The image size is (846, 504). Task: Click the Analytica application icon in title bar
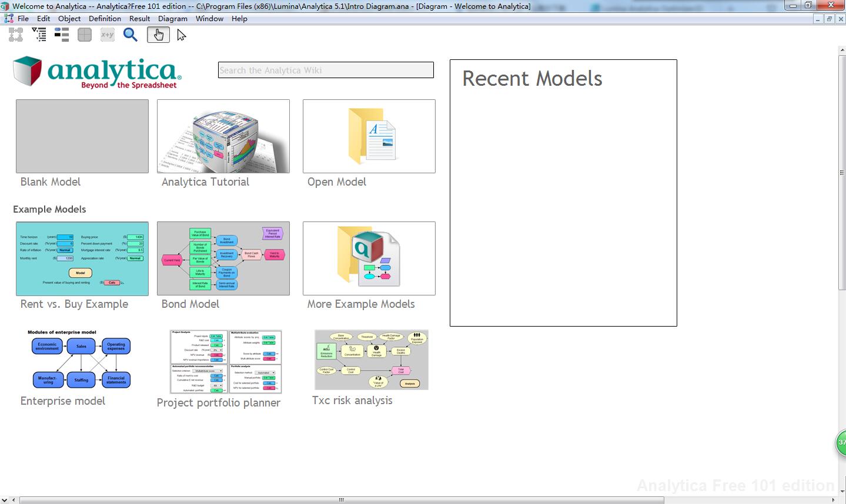5,6
